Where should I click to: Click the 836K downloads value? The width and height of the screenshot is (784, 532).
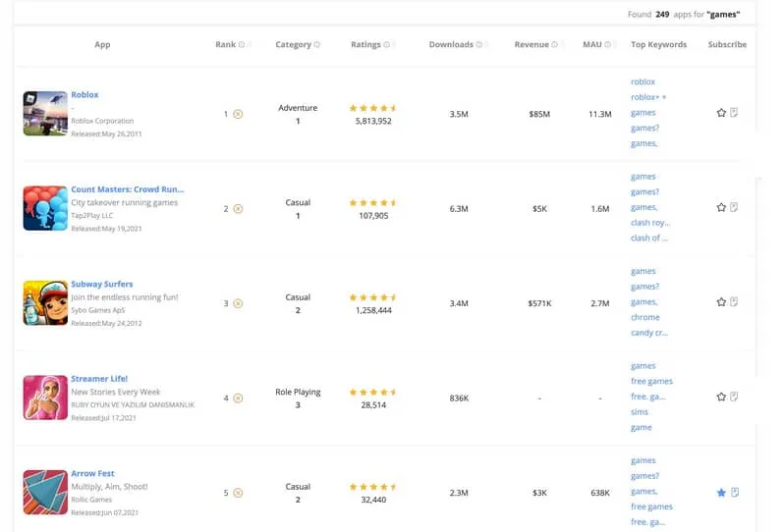point(459,399)
